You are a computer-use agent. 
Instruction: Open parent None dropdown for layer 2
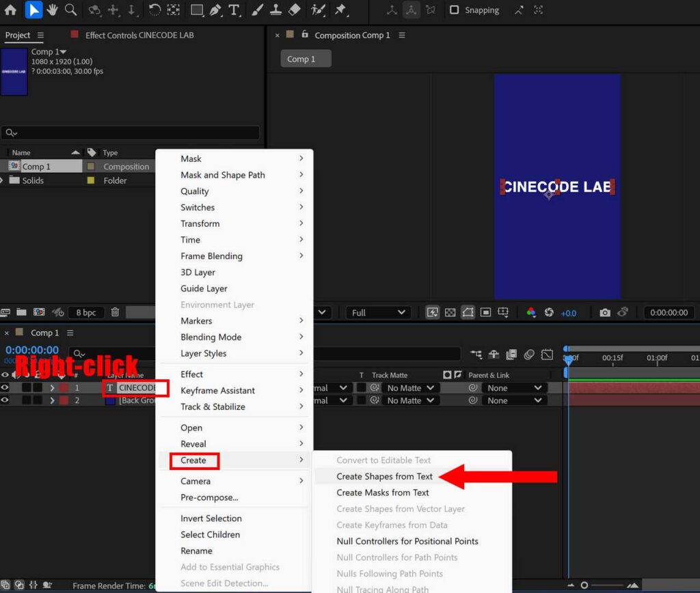click(x=514, y=401)
